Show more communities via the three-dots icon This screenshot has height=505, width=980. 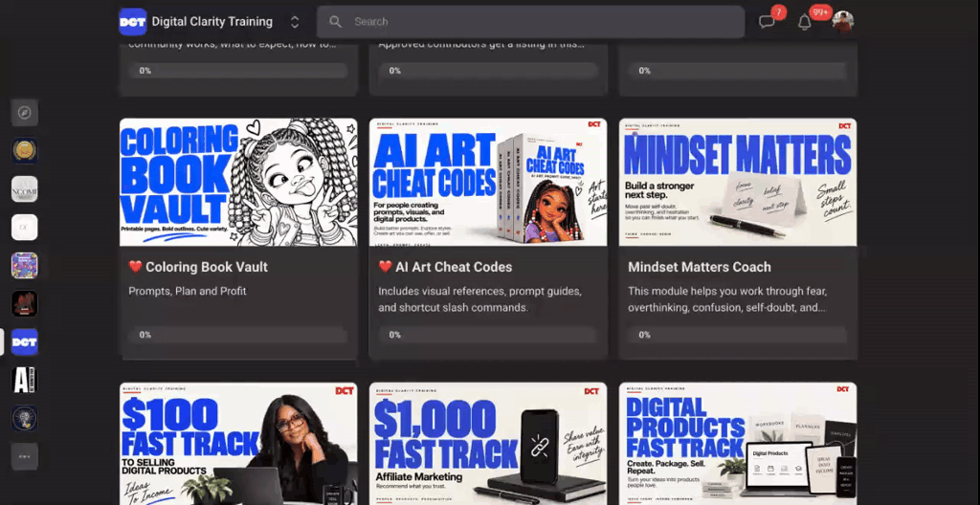click(x=24, y=457)
